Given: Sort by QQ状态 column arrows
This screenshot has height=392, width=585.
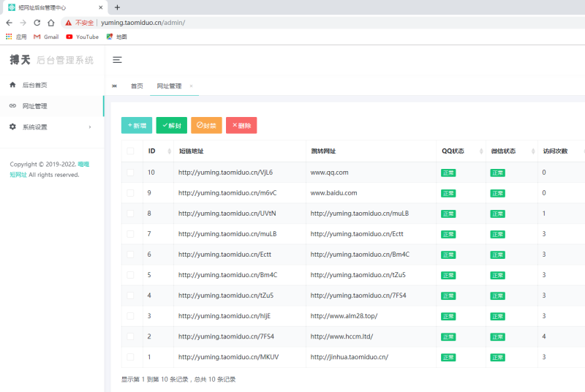Looking at the screenshot, I should point(481,151).
